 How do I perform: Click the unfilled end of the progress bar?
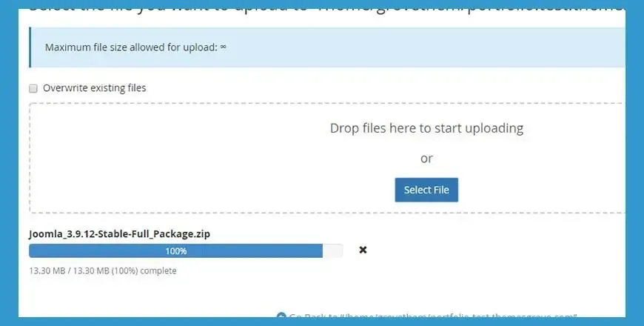coord(332,250)
